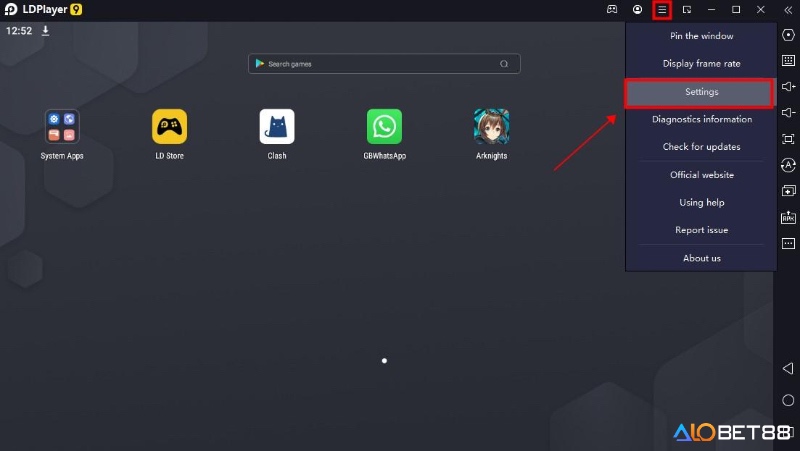
Task: Click the gamepad icon in title bar
Action: [612, 9]
